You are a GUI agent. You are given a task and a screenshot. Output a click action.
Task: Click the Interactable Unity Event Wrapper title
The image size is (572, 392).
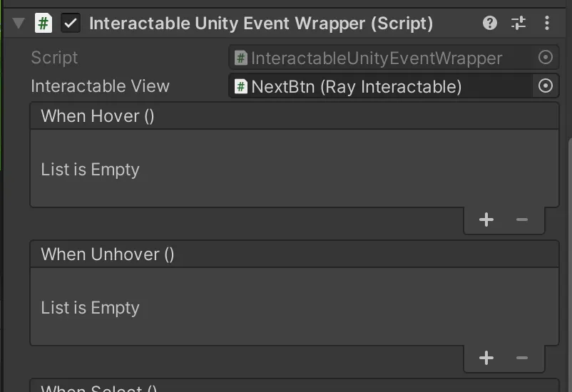point(261,23)
